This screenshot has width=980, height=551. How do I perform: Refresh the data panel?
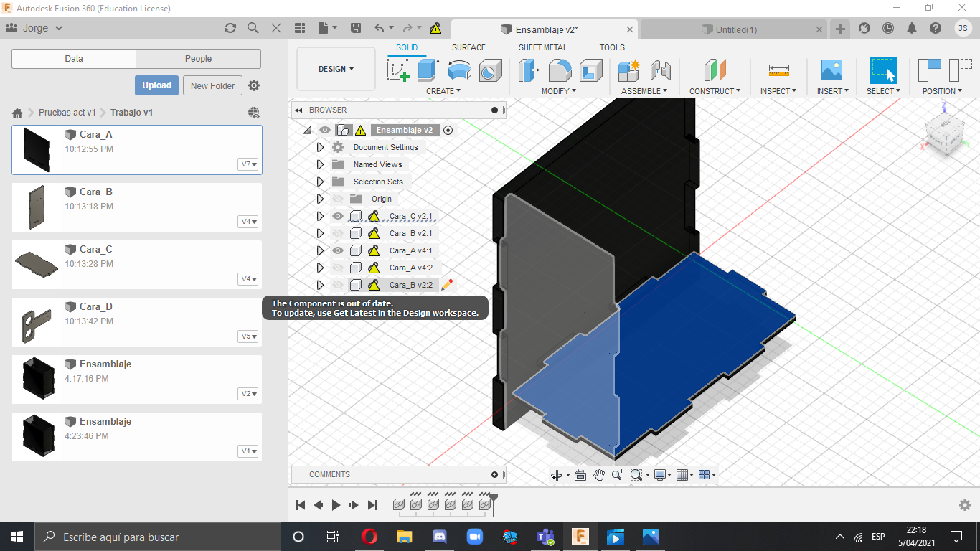(230, 28)
